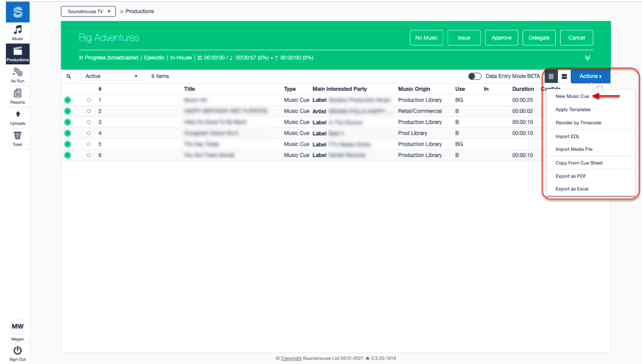Click the Approve button
The height and width of the screenshot is (364, 642).
(x=502, y=37)
